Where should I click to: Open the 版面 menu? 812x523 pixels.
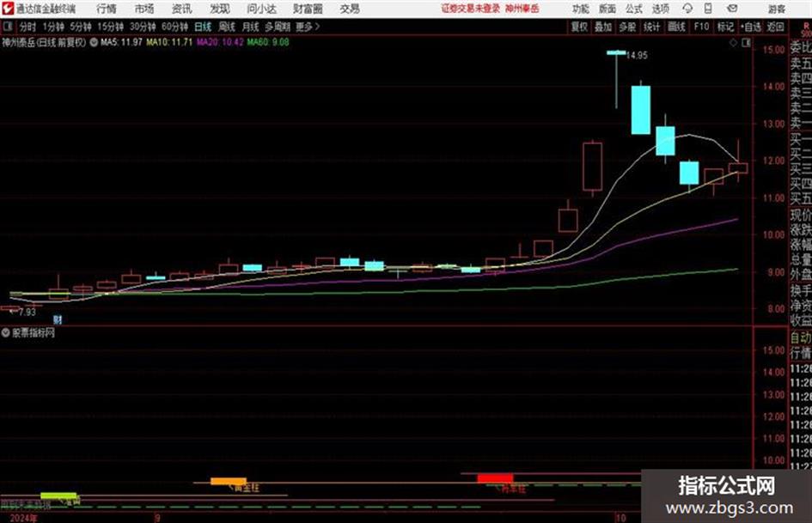pyautogui.click(x=607, y=9)
